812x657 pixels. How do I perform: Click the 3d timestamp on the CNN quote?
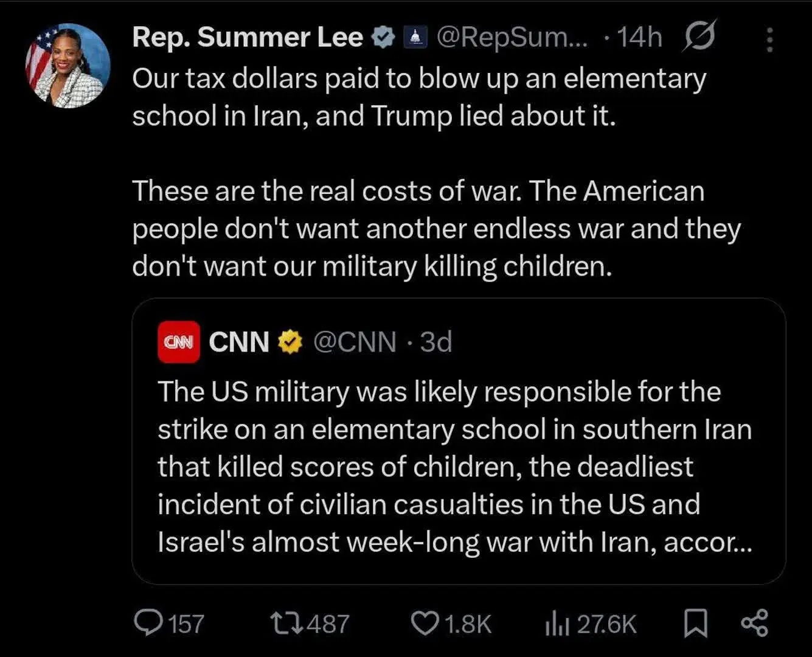(436, 342)
